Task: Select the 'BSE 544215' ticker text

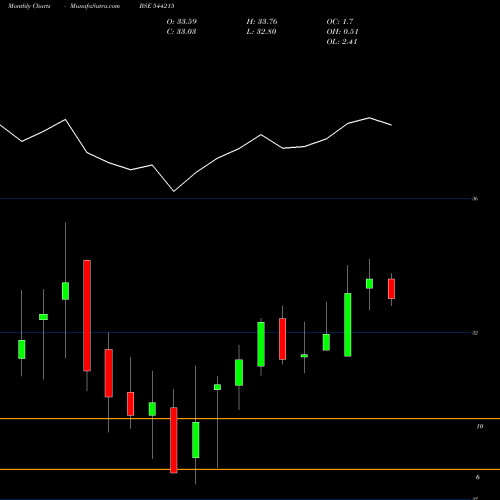Action: tap(157, 6)
